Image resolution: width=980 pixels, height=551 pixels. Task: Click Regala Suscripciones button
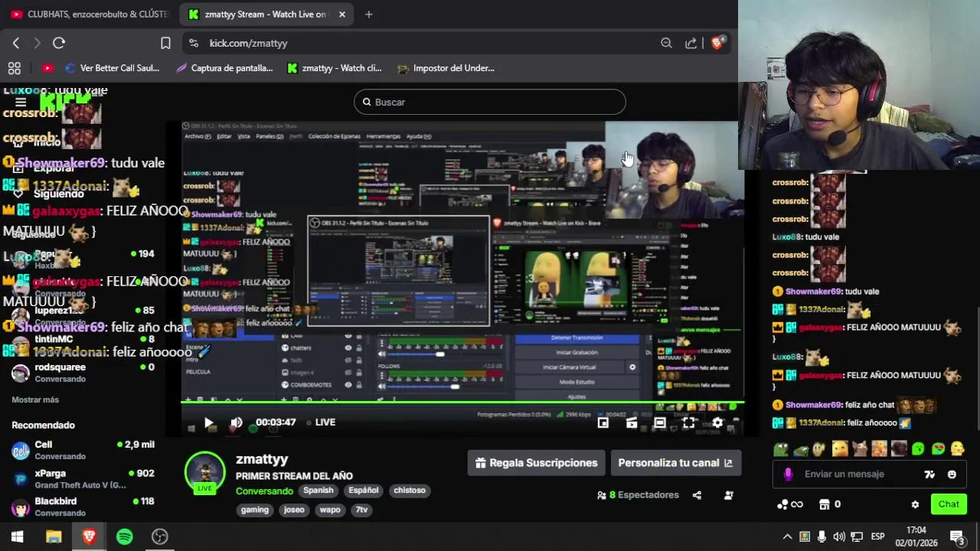[x=536, y=463]
